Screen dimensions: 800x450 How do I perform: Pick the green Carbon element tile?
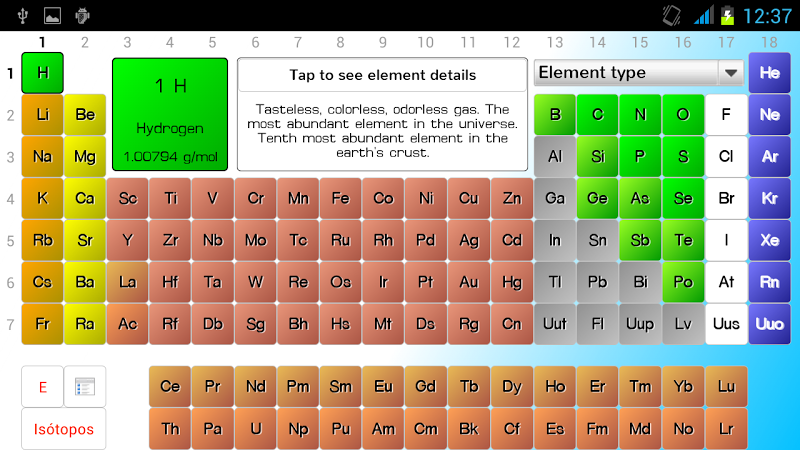click(x=597, y=115)
